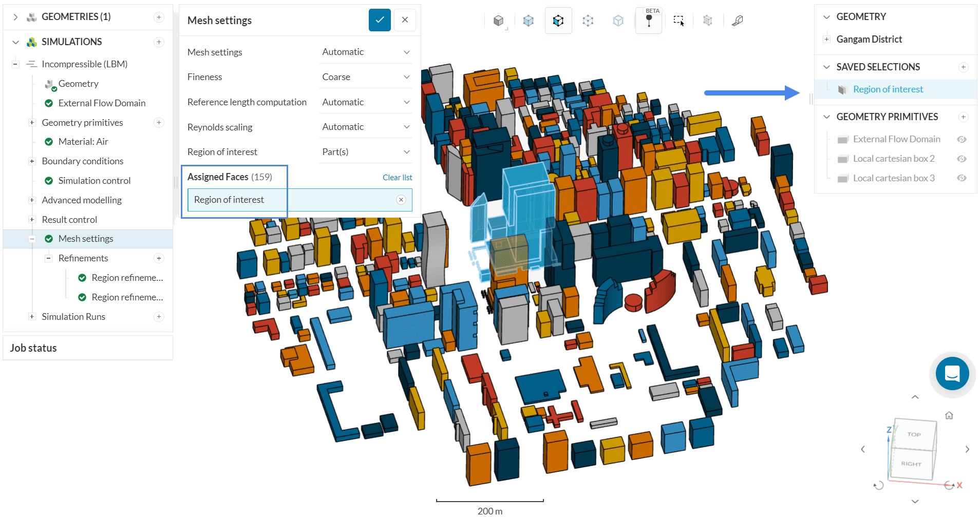Toggle visibility of External Flow Domain primitive
The height and width of the screenshot is (517, 980).
962,139
